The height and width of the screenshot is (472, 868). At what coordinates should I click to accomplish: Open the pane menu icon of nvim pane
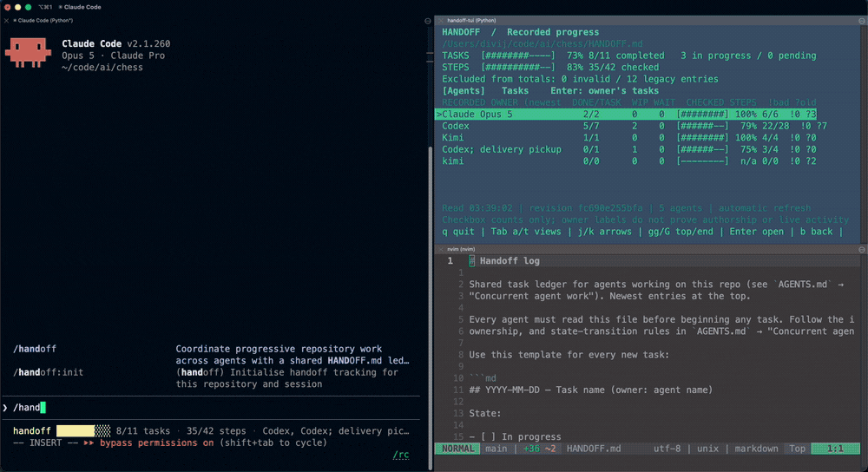[862, 250]
